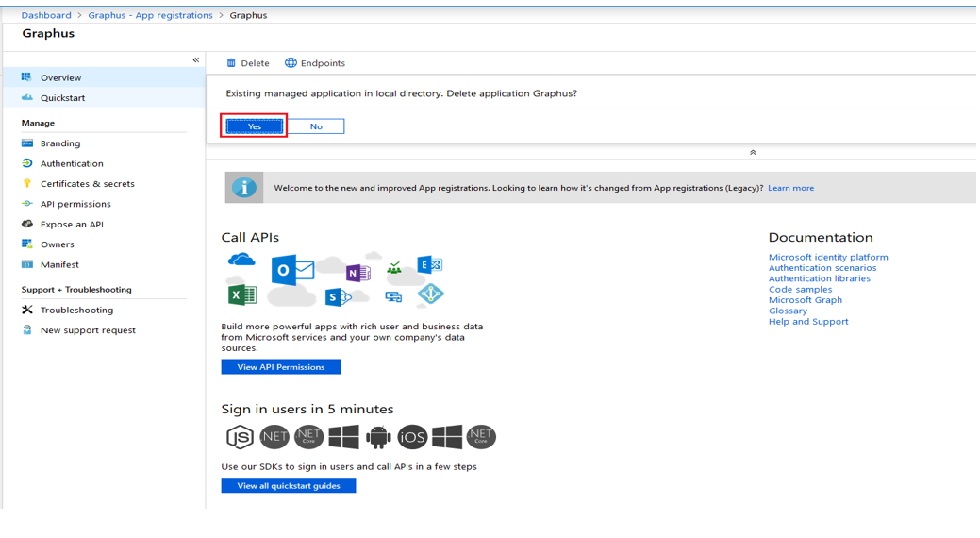The height and width of the screenshot is (538, 980).
Task: Click the SharePoint icon under Call APIs
Action: click(x=338, y=297)
